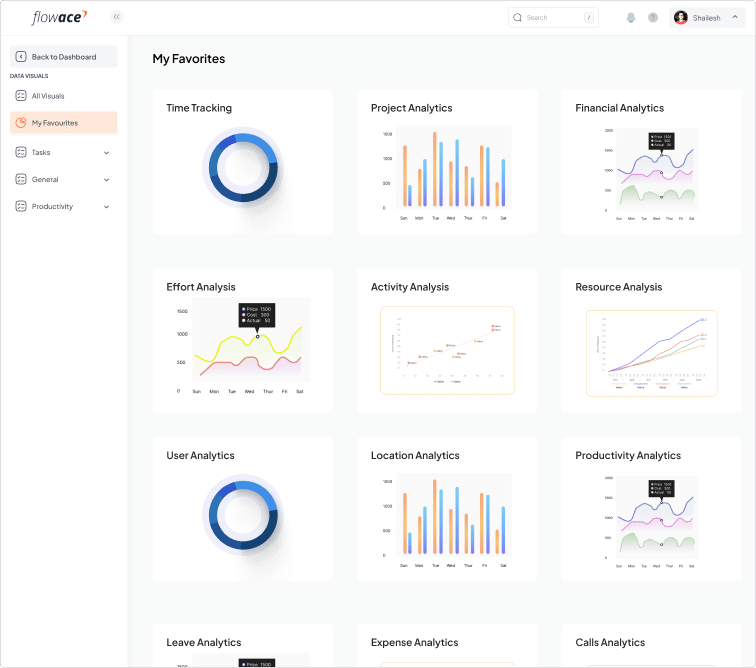Collapse the sidebar with double-chevron icon
756x668 pixels.
pyautogui.click(x=116, y=17)
